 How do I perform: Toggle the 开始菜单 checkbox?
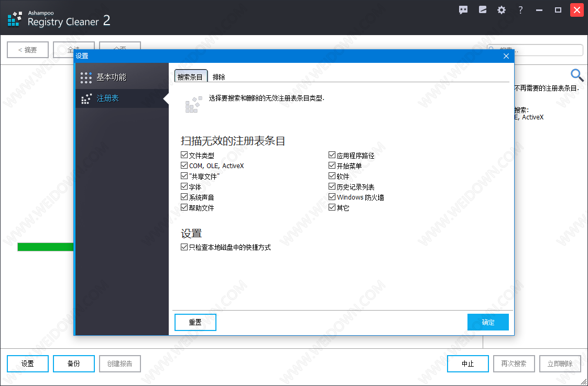332,166
